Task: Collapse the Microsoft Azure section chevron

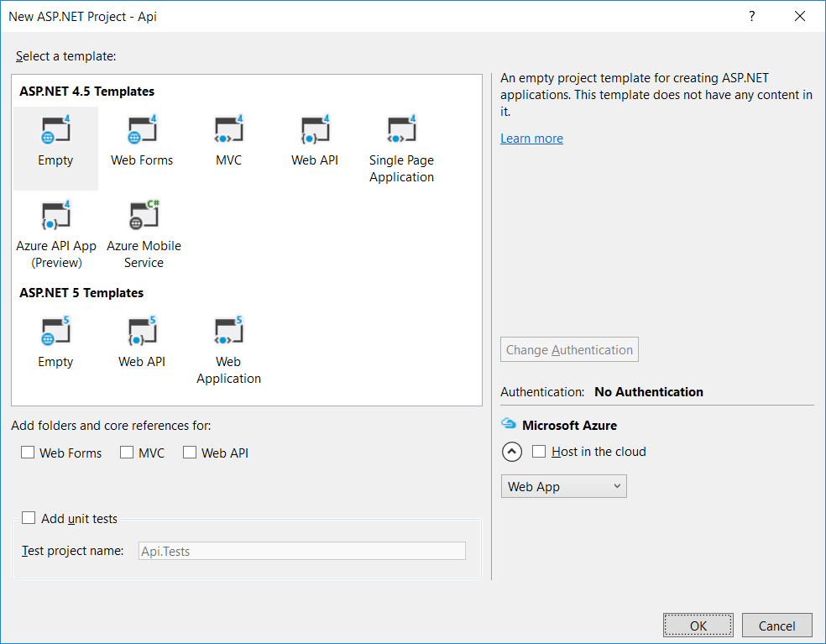Action: [x=512, y=452]
